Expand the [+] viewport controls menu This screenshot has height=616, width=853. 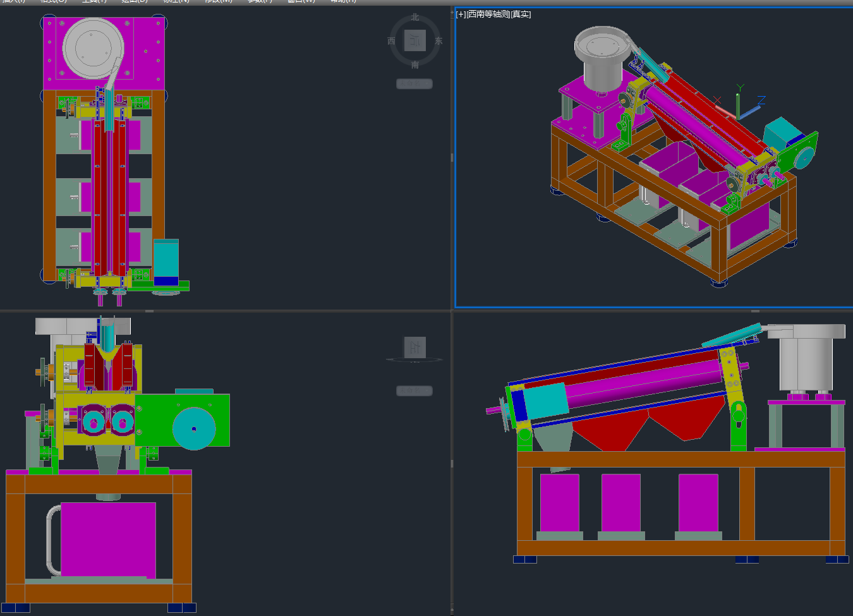[461, 15]
